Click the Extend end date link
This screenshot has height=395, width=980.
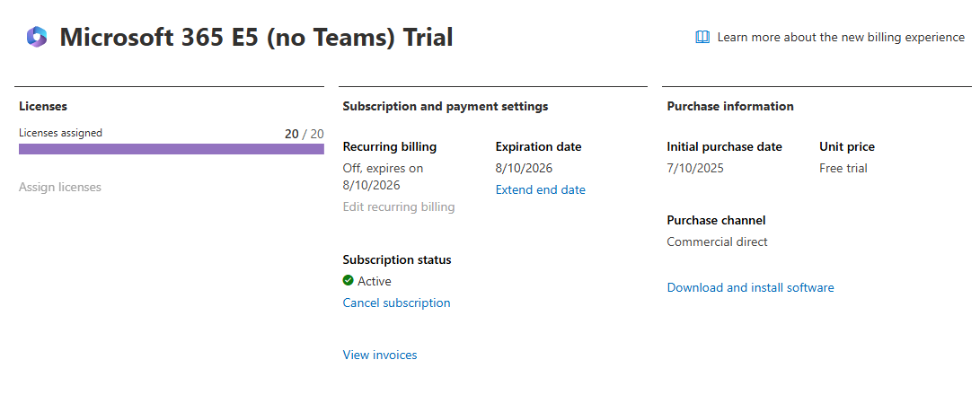pyautogui.click(x=541, y=189)
